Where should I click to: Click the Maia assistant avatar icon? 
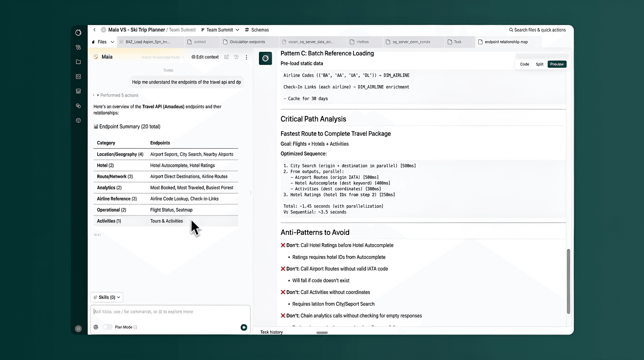96,57
